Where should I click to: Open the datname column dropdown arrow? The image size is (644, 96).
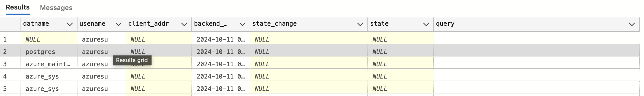70,24
